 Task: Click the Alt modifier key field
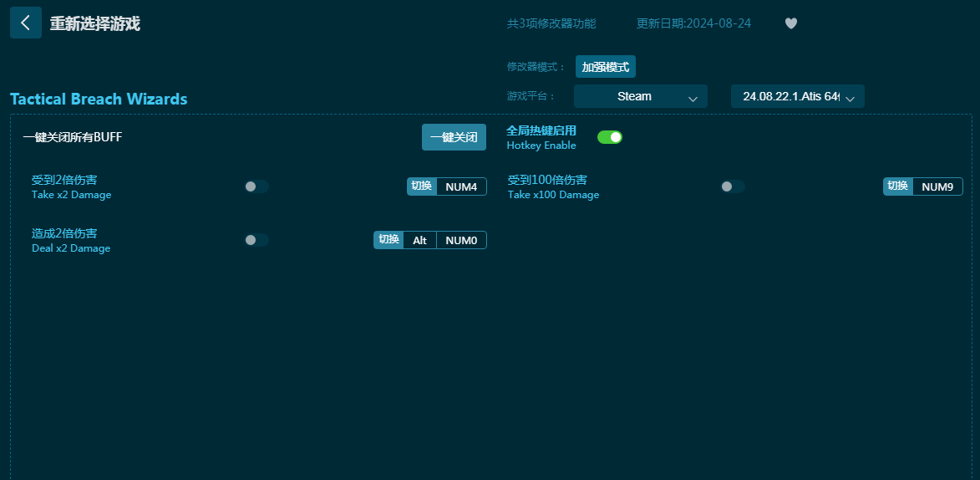point(419,240)
